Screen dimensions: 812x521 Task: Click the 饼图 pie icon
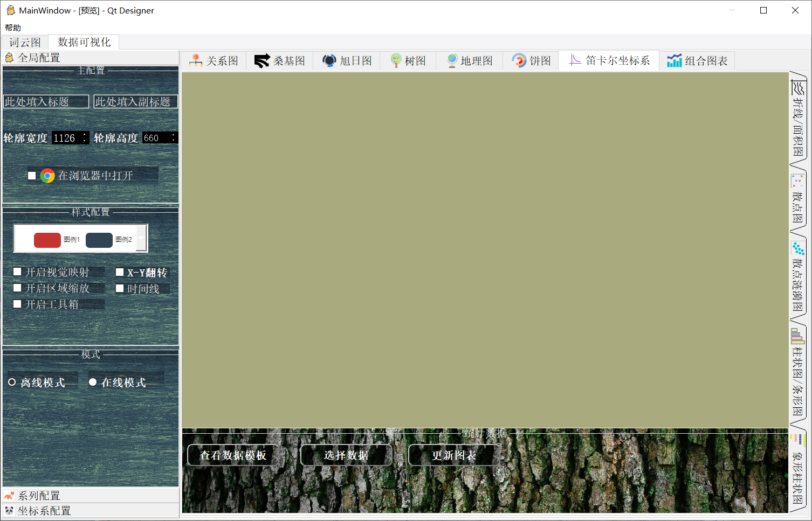(519, 61)
